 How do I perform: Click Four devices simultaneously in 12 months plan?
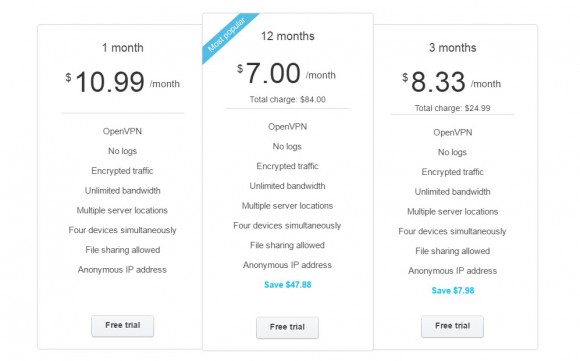287,226
